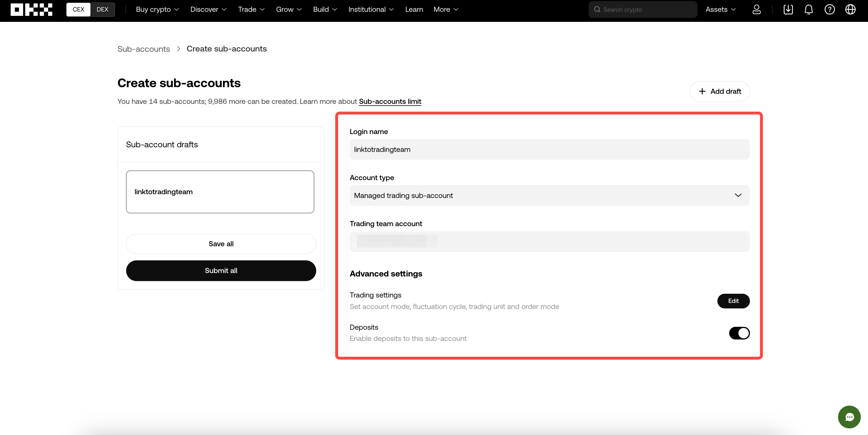Click the OKX logo
Image resolution: width=868 pixels, height=435 pixels.
click(x=31, y=9)
